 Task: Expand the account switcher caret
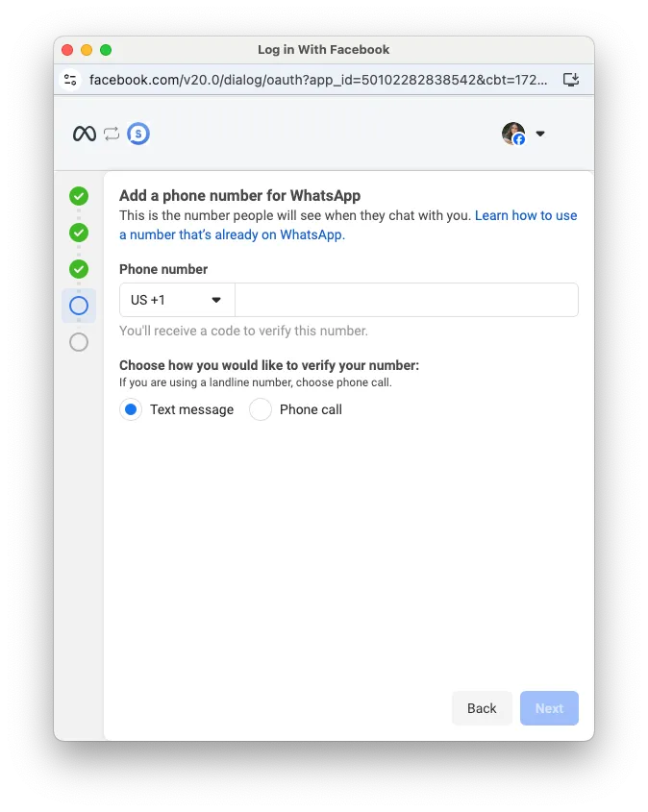click(540, 135)
